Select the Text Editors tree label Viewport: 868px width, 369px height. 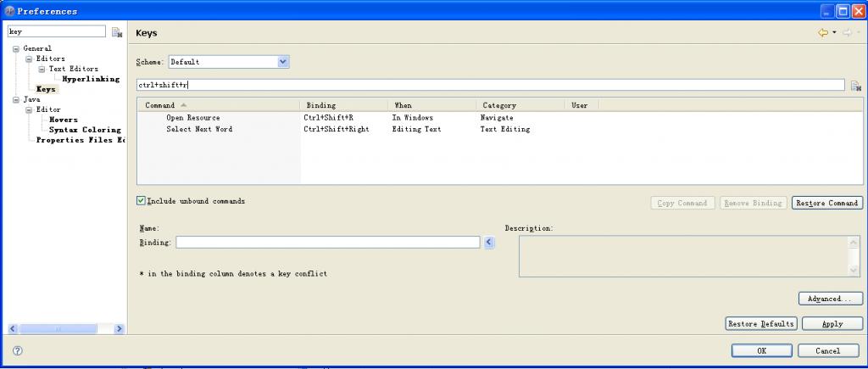pos(74,70)
